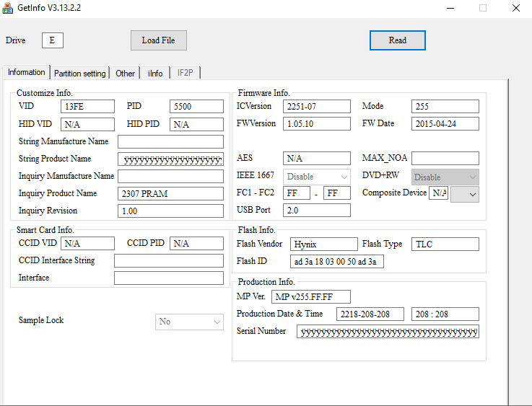The width and height of the screenshot is (532, 406).
Task: Click the Read button
Action: point(397,40)
